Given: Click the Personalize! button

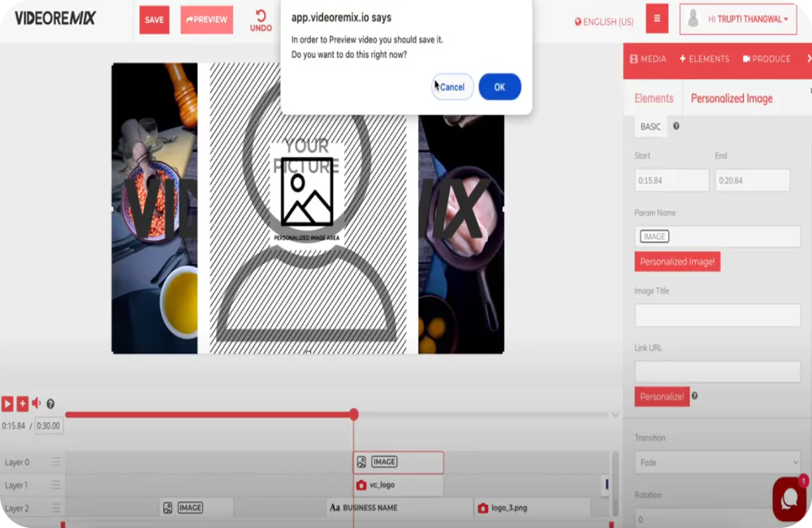Looking at the screenshot, I should pyautogui.click(x=662, y=397).
